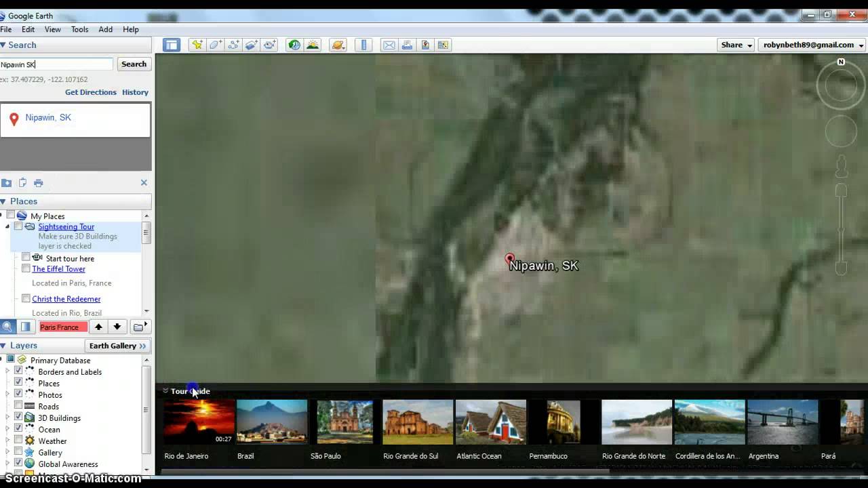
Task: Collapse the Tour Guide strip
Action: point(165,391)
